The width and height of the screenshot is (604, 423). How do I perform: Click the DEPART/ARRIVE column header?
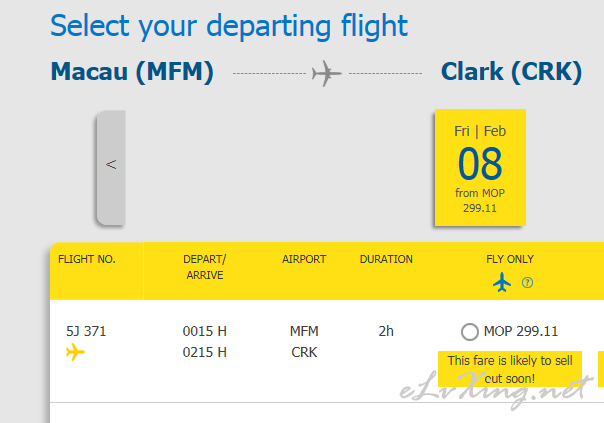click(x=205, y=267)
